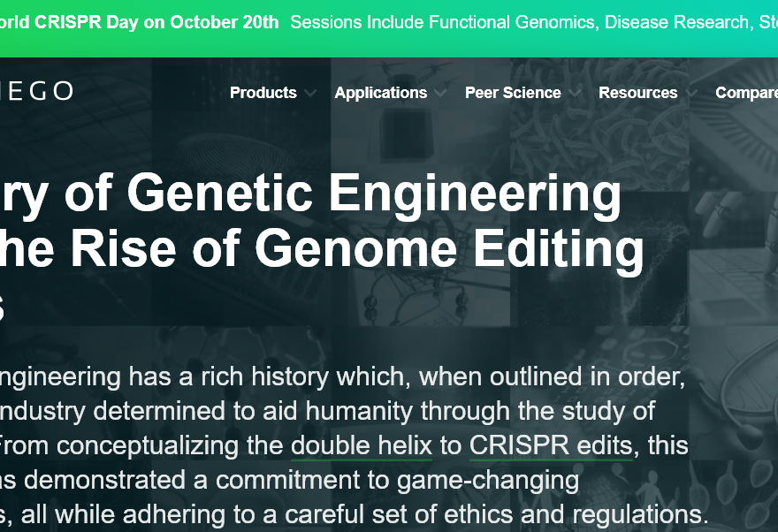This screenshot has height=532, width=778.
Task: Expand the Peer Science dropdown arrow
Action: [575, 93]
